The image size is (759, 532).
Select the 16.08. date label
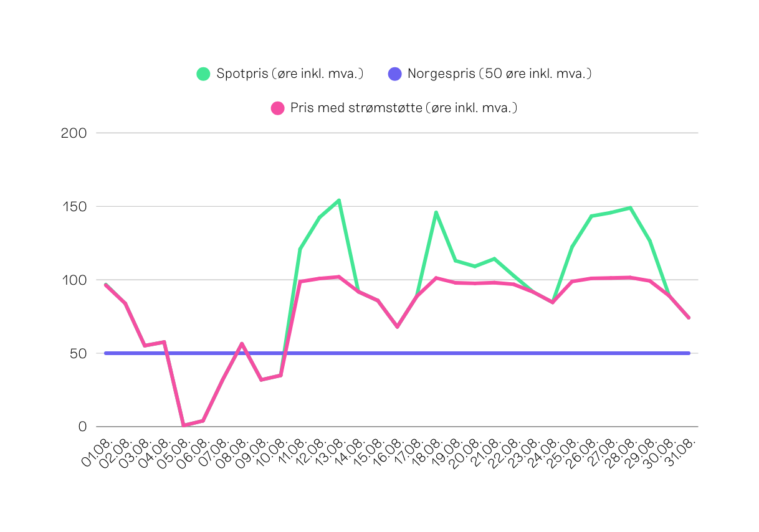click(x=389, y=453)
